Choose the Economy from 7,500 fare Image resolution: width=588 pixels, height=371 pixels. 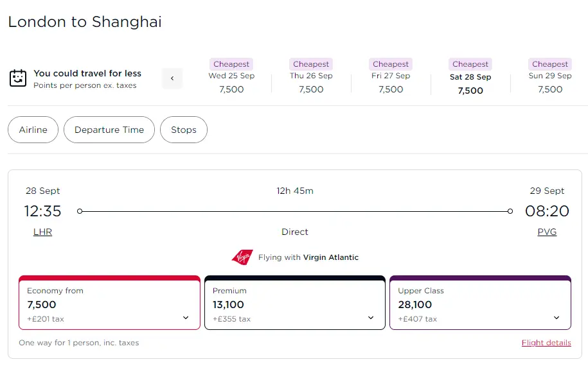click(x=96, y=304)
